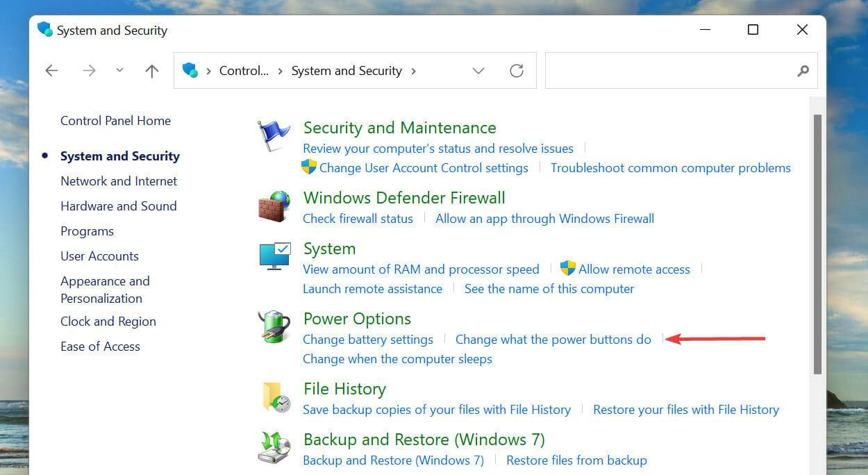Image resolution: width=868 pixels, height=475 pixels.
Task: Click the Security and Maintenance flag icon
Action: point(274,136)
